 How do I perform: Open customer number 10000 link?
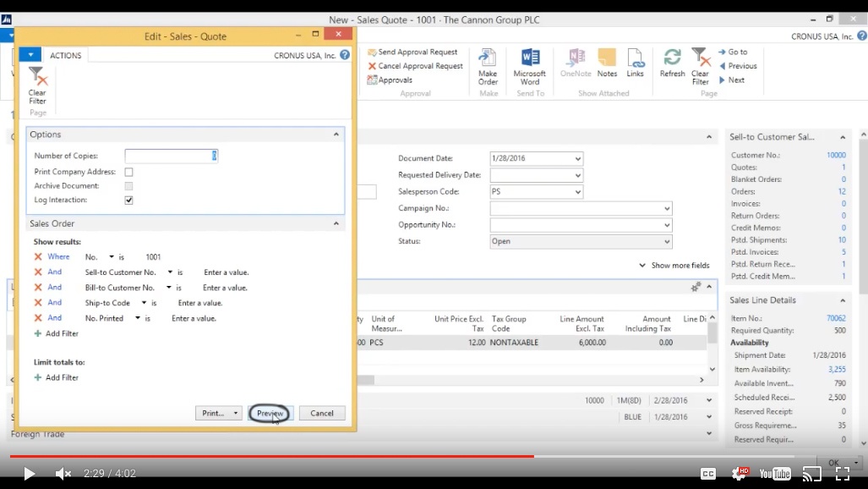point(836,155)
